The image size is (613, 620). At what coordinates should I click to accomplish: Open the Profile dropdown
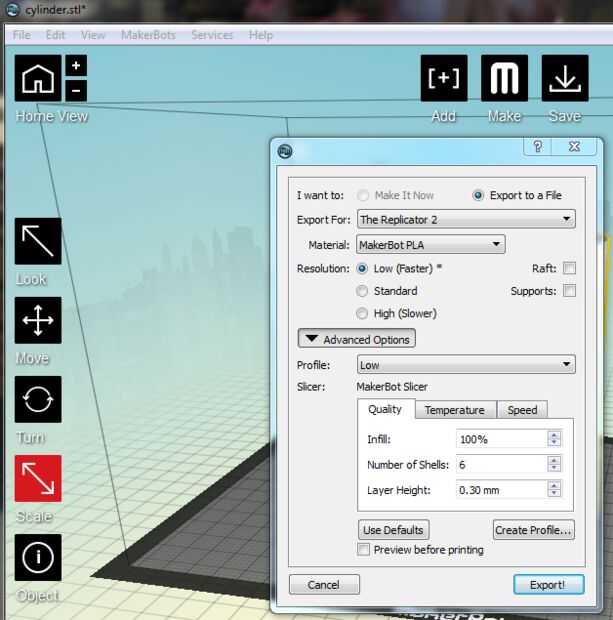pos(466,364)
